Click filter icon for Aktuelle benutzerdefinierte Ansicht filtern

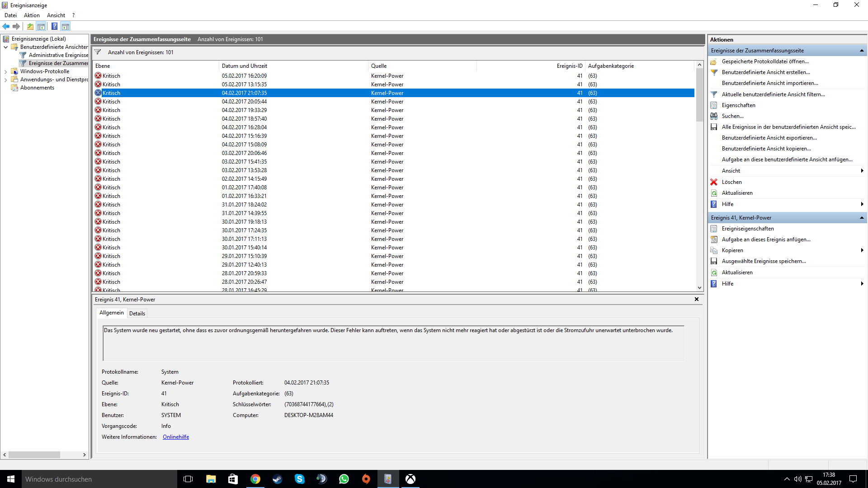tap(714, 94)
